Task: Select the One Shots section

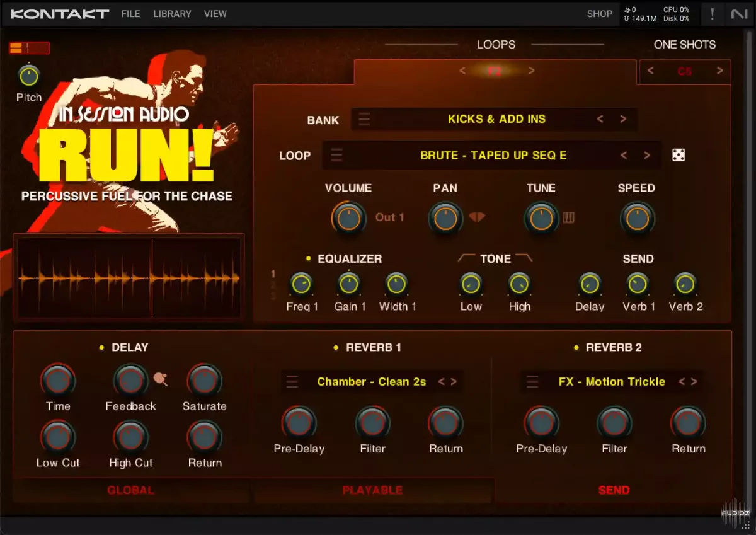Action: [x=684, y=45]
